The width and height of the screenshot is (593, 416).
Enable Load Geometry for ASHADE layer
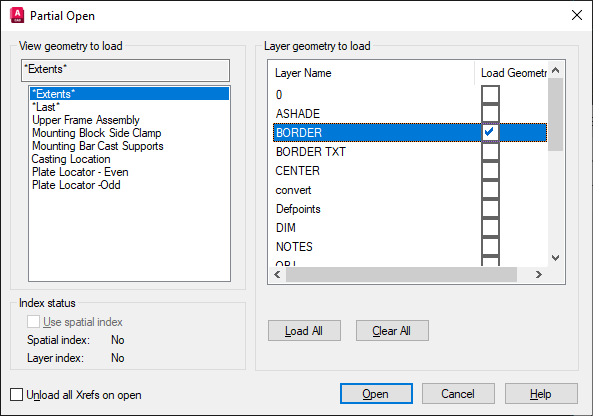490,113
